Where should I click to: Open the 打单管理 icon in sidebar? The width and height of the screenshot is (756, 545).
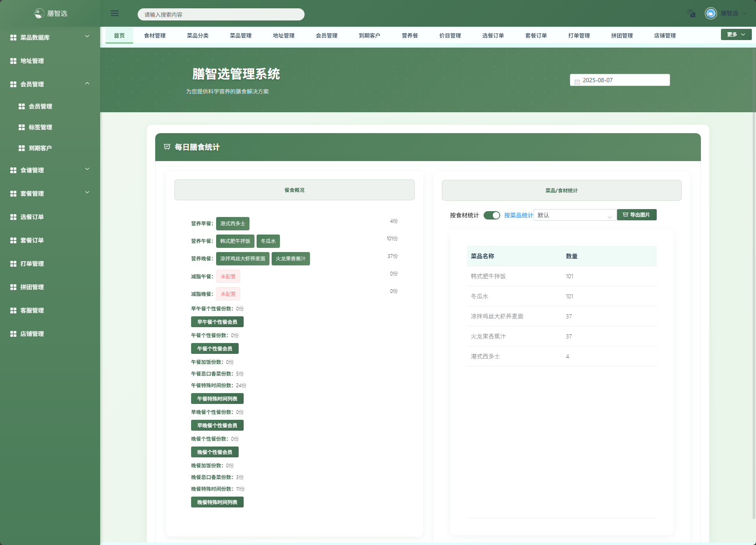pyautogui.click(x=12, y=263)
